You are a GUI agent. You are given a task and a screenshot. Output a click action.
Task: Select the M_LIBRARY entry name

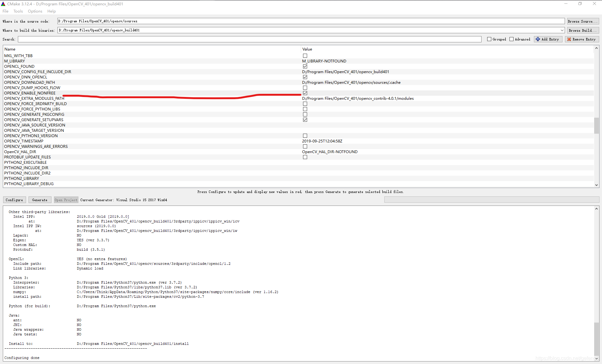pos(14,61)
